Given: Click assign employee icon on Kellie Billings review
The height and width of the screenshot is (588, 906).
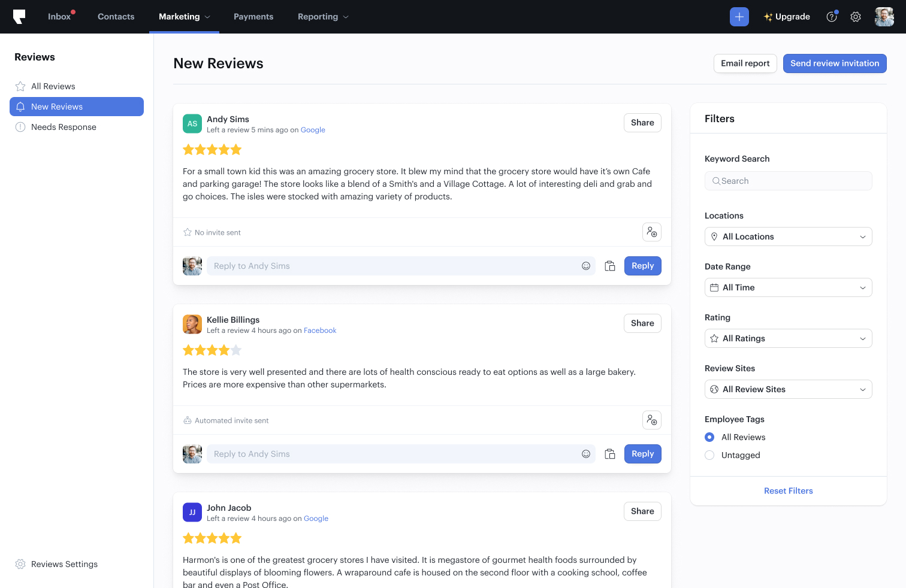Looking at the screenshot, I should click(x=651, y=420).
